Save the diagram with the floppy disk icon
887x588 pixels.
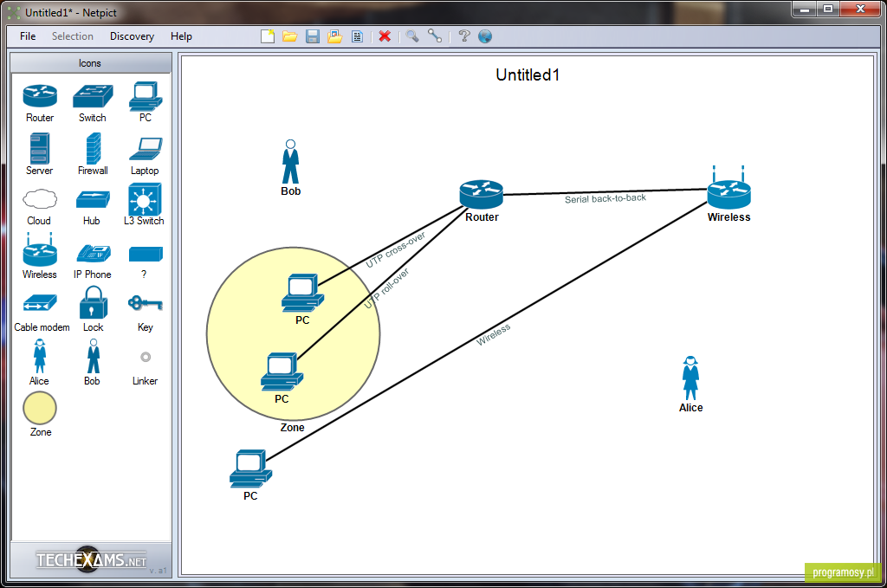[x=312, y=36]
